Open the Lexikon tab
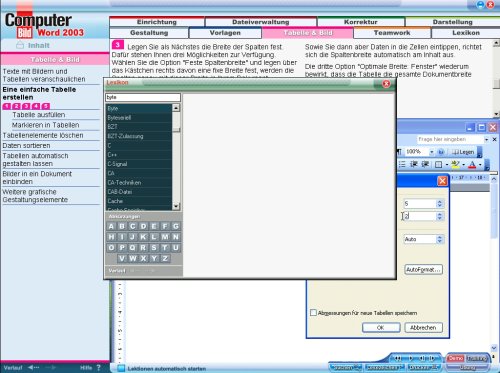The image size is (500, 373). [x=466, y=33]
